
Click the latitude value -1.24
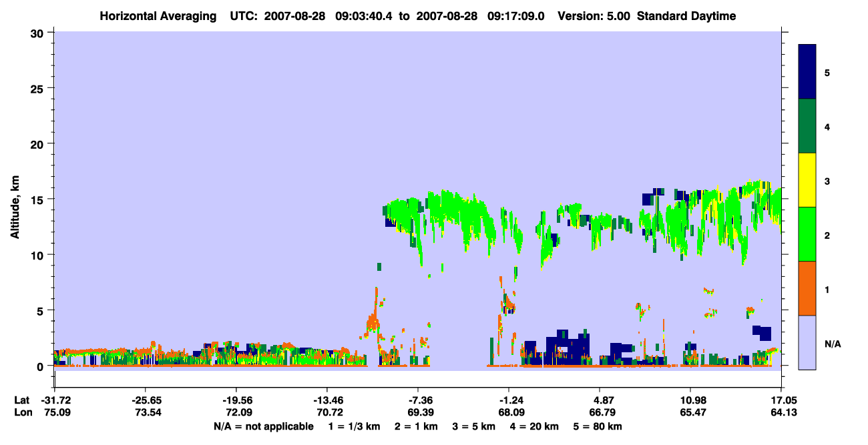(509, 400)
